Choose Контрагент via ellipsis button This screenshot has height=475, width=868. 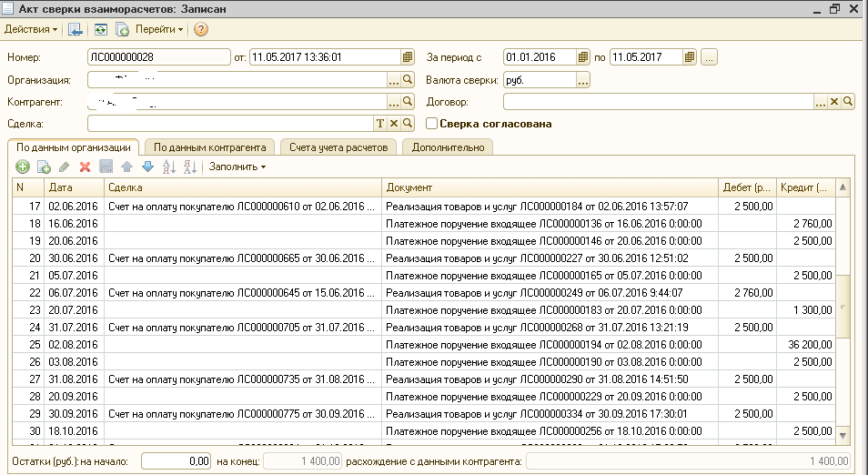[394, 103]
